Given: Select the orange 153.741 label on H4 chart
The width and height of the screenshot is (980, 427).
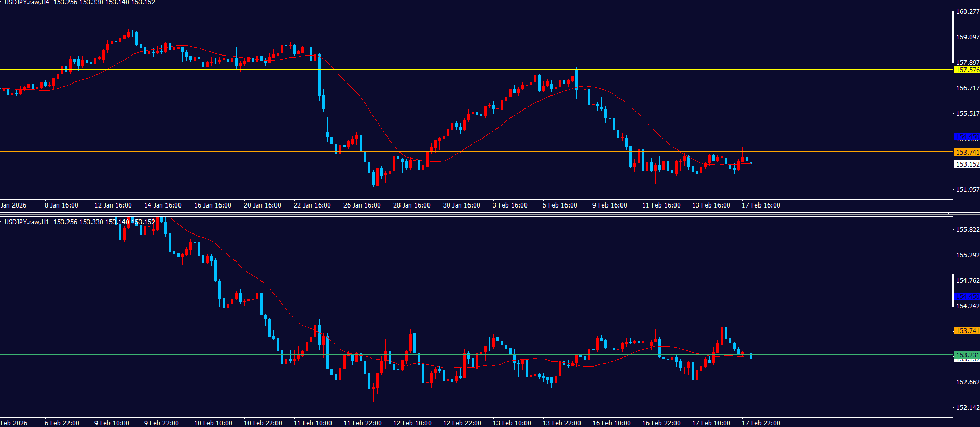Looking at the screenshot, I should point(967,153).
